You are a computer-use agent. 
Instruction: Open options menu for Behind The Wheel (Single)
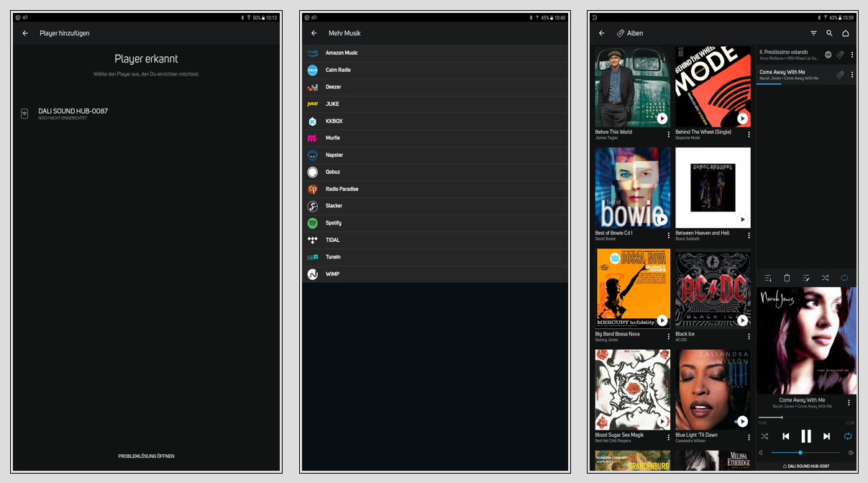(x=749, y=135)
